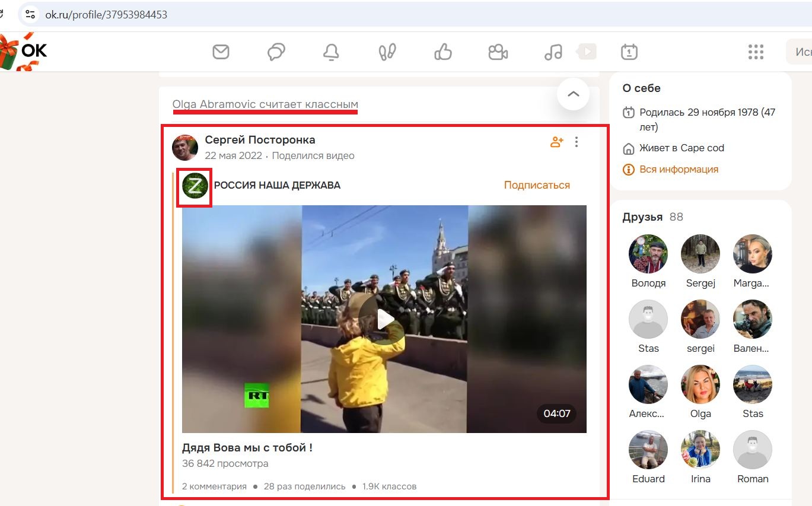Click the 22 мая 2022 post date
This screenshot has height=506, width=812.
[x=233, y=156]
